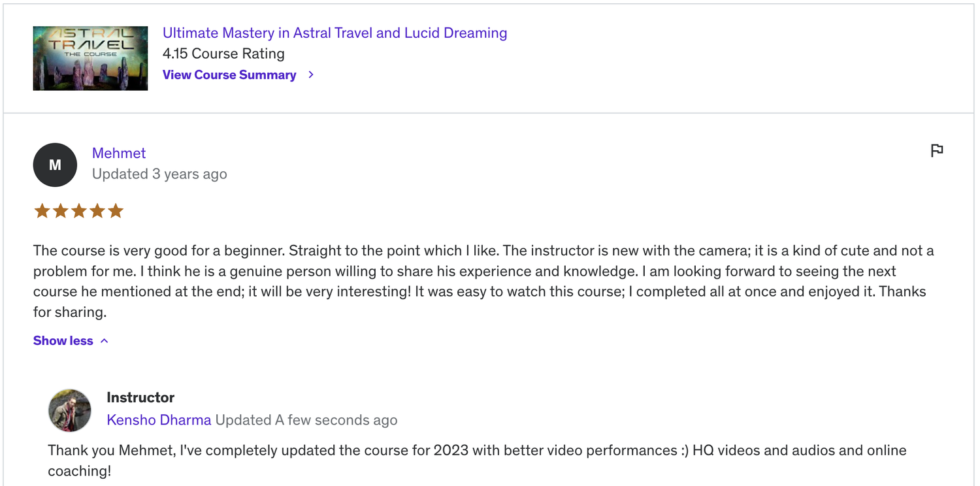980x486 pixels.
Task: Click the up caret beside Show less
Action: click(x=105, y=340)
